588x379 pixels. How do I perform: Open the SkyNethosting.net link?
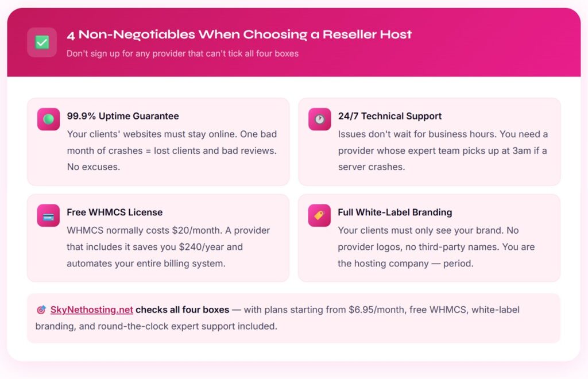tap(92, 310)
